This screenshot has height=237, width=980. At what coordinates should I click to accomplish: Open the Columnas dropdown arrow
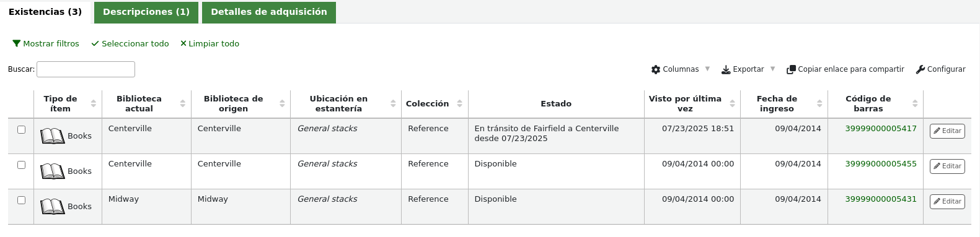[x=707, y=69]
